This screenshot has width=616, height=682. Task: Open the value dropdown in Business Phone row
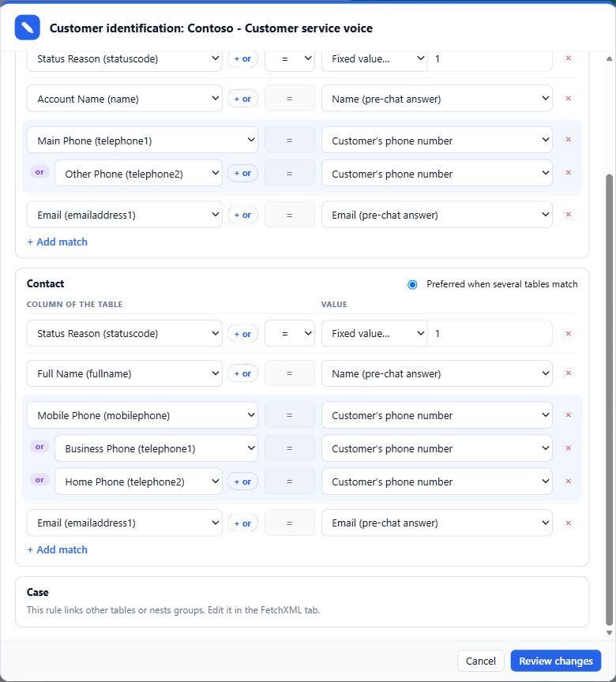point(437,448)
